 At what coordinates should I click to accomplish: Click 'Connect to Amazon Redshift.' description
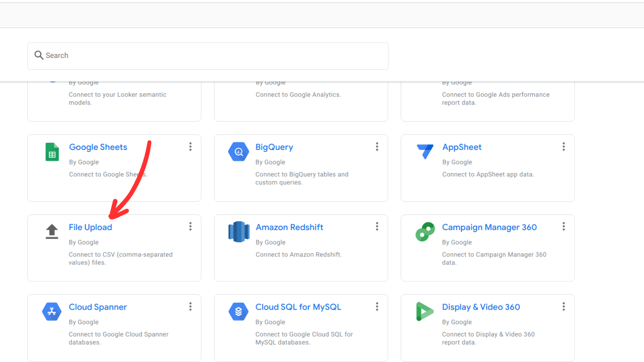point(299,255)
